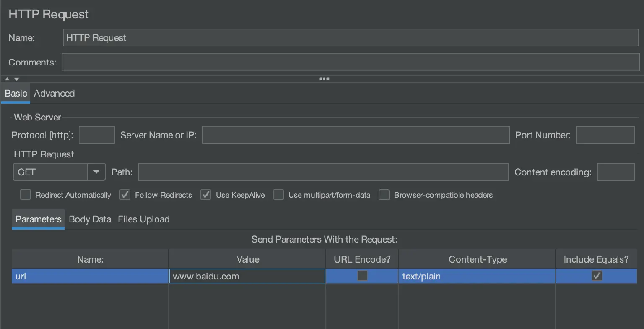Click the Path input field

coord(323,172)
